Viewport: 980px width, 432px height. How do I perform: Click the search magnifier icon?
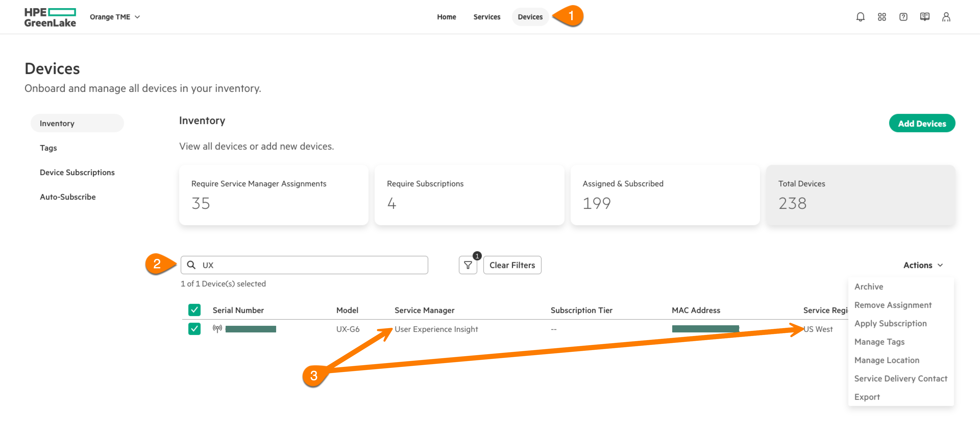tap(191, 265)
